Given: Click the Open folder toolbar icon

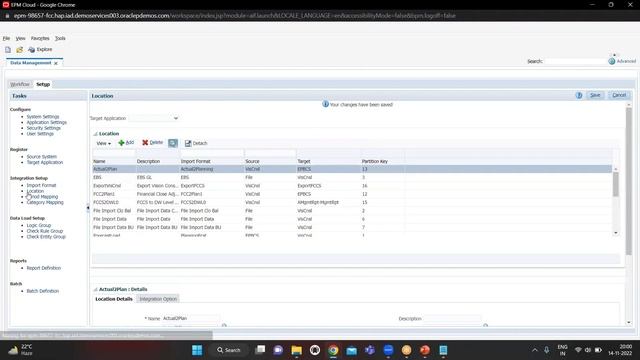Looking at the screenshot, I should [19, 49].
